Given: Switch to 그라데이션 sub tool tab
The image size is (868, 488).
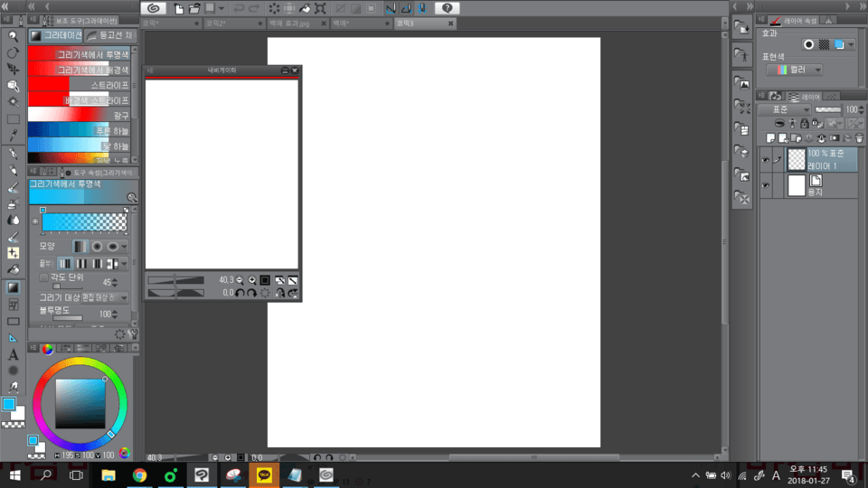Looking at the screenshot, I should (56, 35).
